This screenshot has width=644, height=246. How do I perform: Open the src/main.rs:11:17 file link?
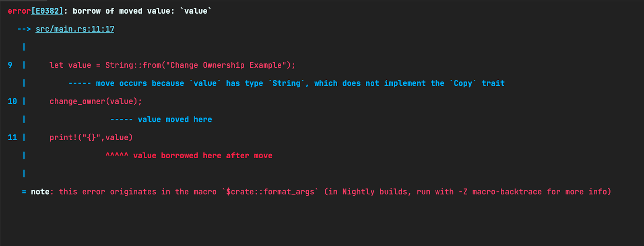click(x=75, y=29)
